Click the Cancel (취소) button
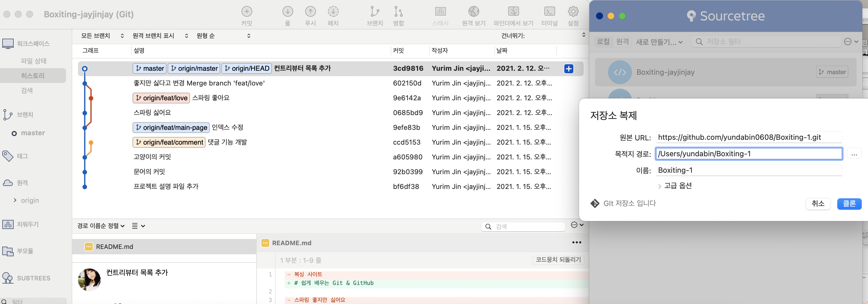The height and width of the screenshot is (304, 868). tap(818, 204)
